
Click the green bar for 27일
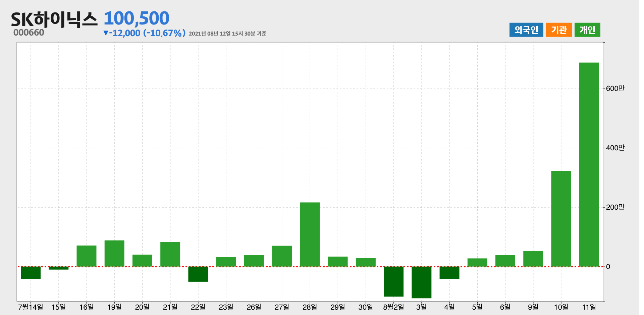282,256
